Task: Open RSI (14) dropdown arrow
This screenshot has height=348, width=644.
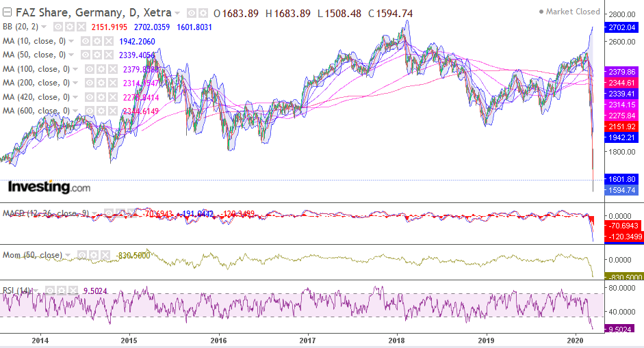Action: click(36, 291)
